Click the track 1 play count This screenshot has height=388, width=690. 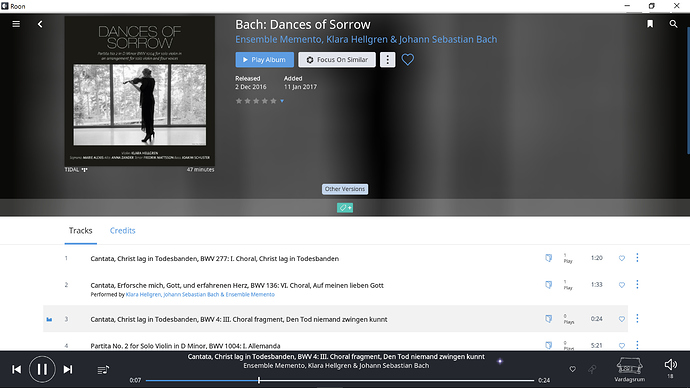[568, 258]
